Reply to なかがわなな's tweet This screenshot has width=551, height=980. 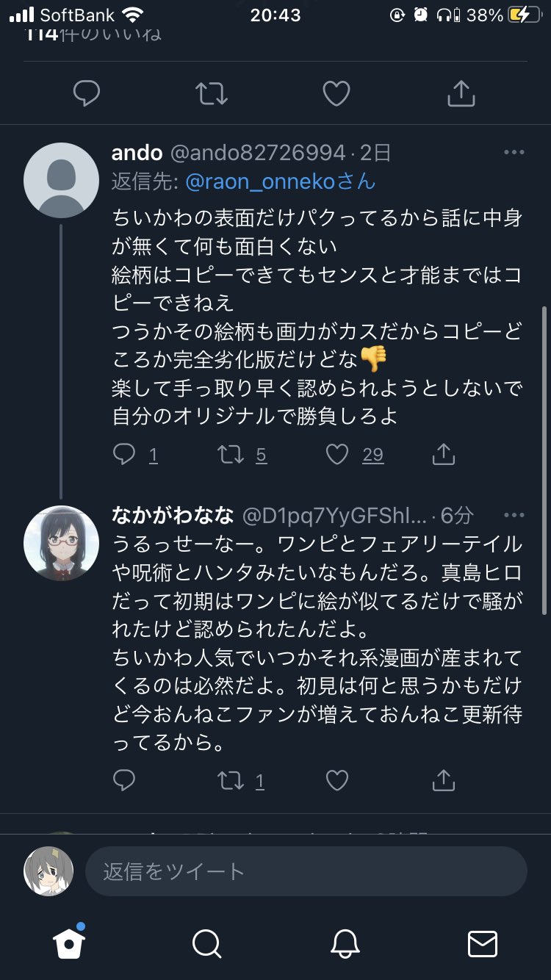(x=124, y=780)
